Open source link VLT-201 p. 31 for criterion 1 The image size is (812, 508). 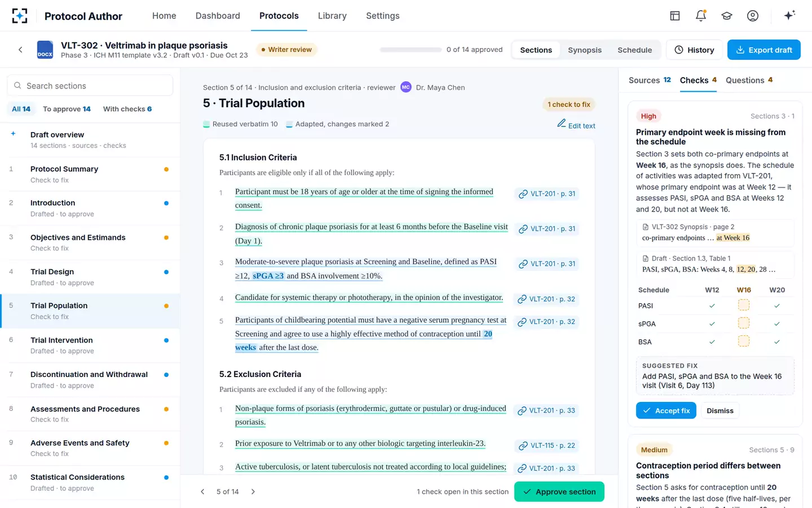(x=547, y=194)
